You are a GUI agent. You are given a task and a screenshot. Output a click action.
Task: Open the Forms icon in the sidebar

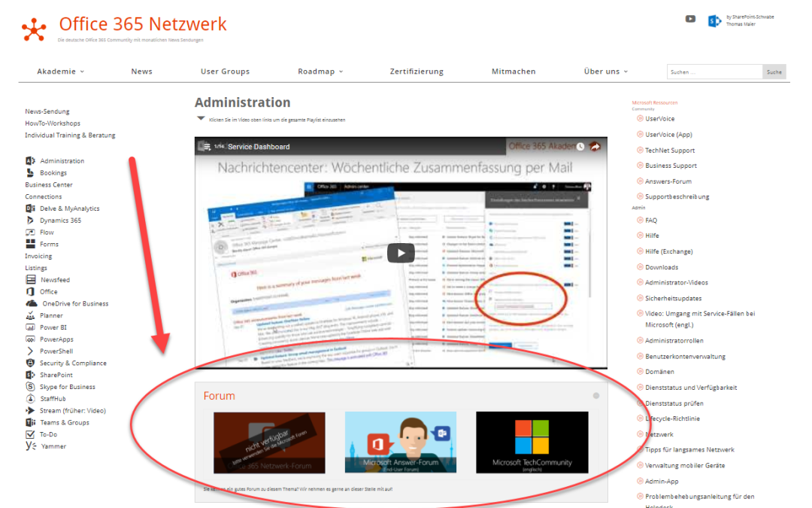click(31, 244)
